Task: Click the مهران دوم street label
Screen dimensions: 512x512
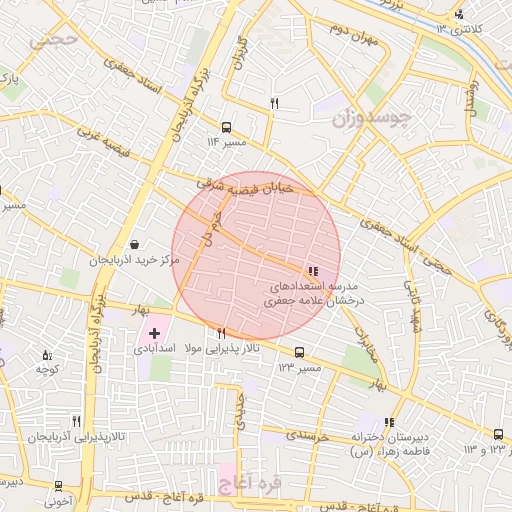Action: click(x=354, y=35)
